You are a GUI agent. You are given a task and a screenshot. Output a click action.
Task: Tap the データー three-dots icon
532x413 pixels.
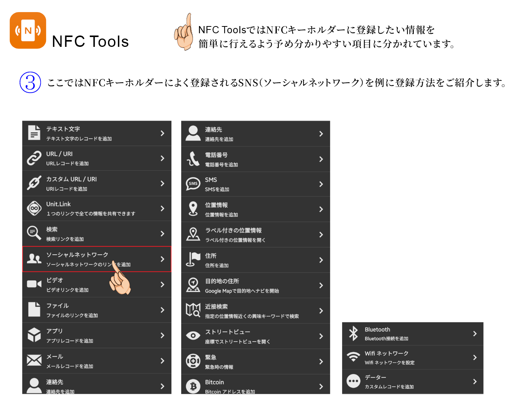[353, 381]
